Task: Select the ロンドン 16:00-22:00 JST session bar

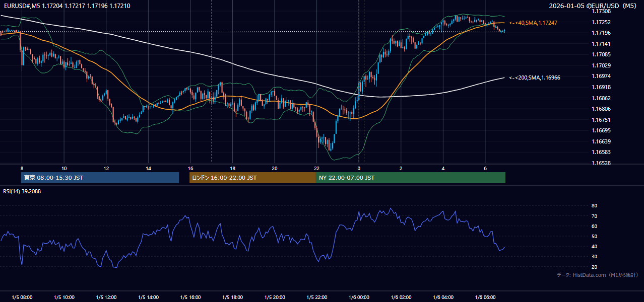Action: point(252,178)
